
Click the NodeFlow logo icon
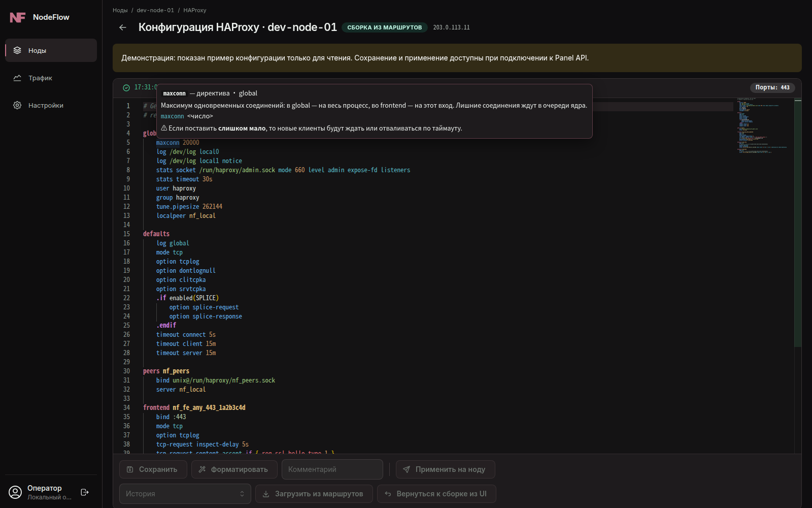17,17
